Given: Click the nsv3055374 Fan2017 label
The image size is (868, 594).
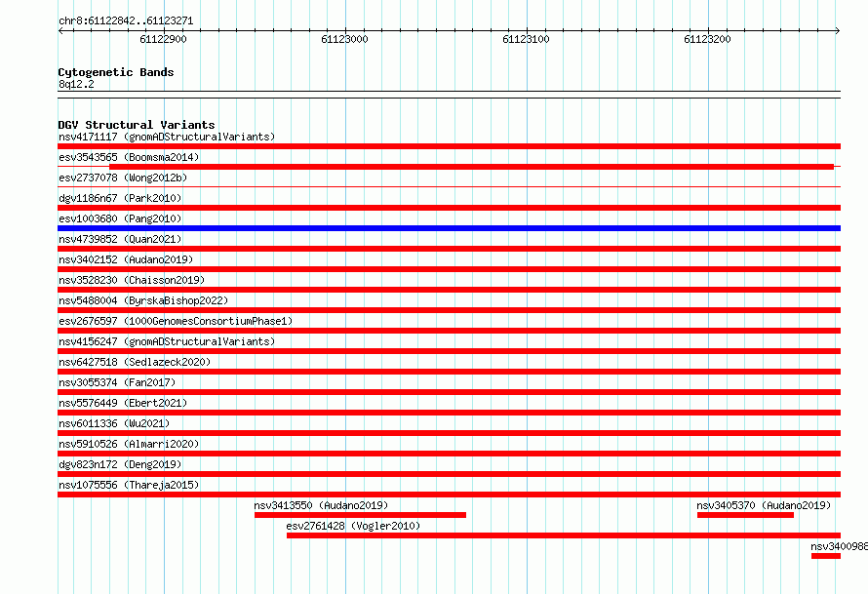Looking at the screenshot, I should click(x=117, y=382).
